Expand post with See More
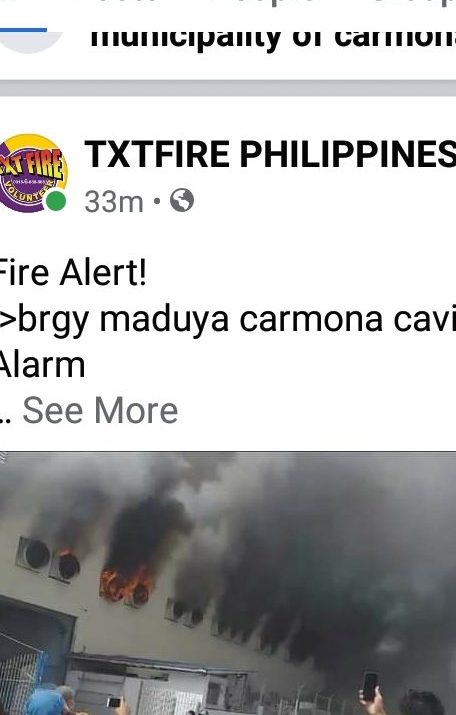Viewport: 456px width, 715px height. (x=100, y=410)
